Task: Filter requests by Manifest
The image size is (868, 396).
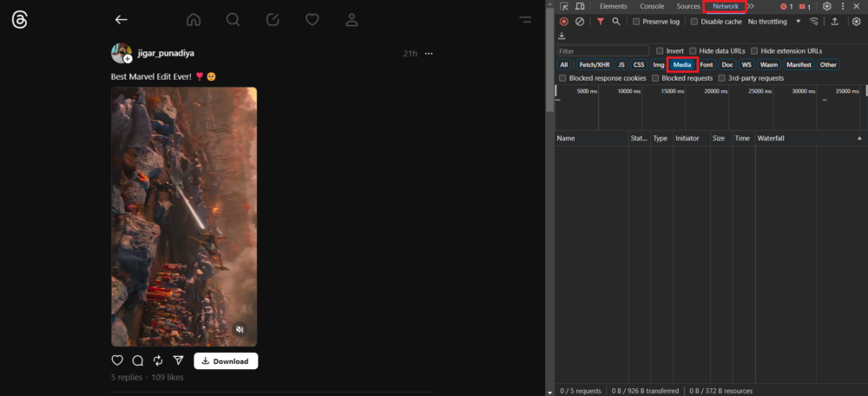Action: pos(799,65)
